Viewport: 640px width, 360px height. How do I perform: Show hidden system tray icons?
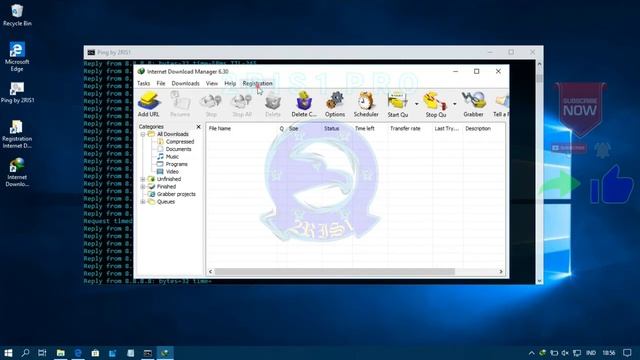(x=531, y=353)
